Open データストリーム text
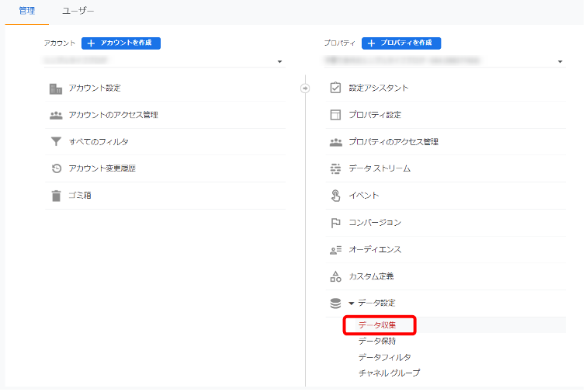 [380, 168]
